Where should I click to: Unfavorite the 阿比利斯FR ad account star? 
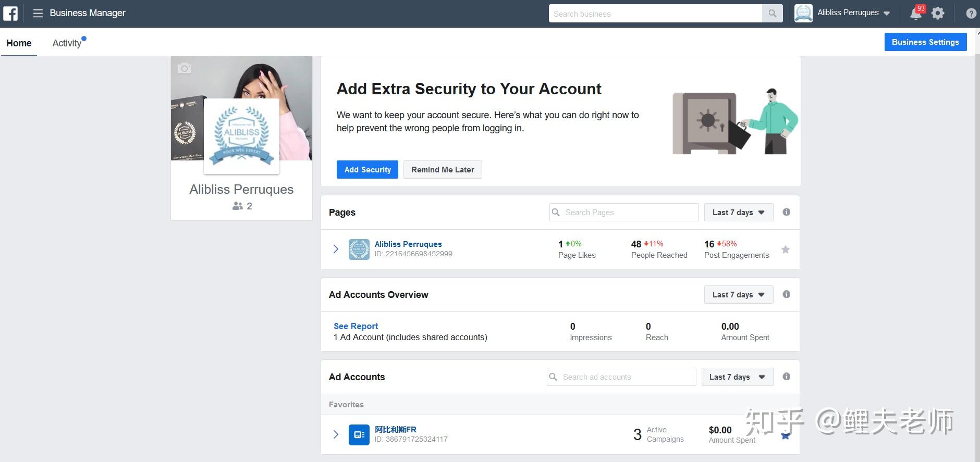(785, 436)
